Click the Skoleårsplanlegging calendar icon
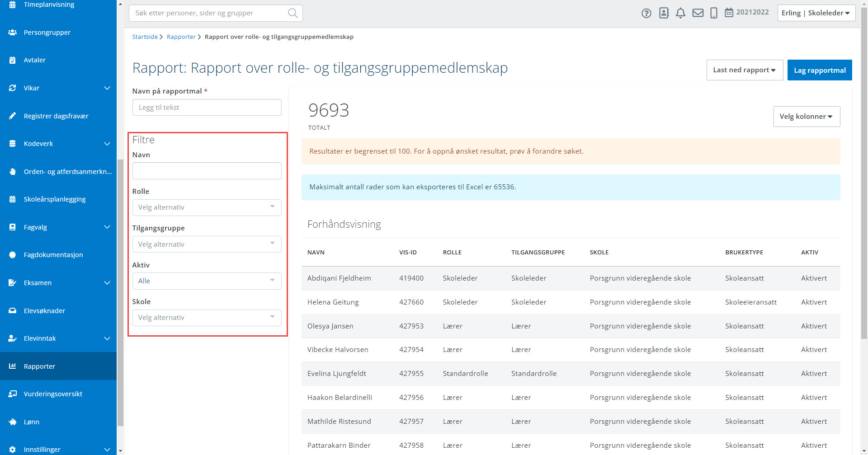Screen dimensions: 868x455 tap(13, 199)
